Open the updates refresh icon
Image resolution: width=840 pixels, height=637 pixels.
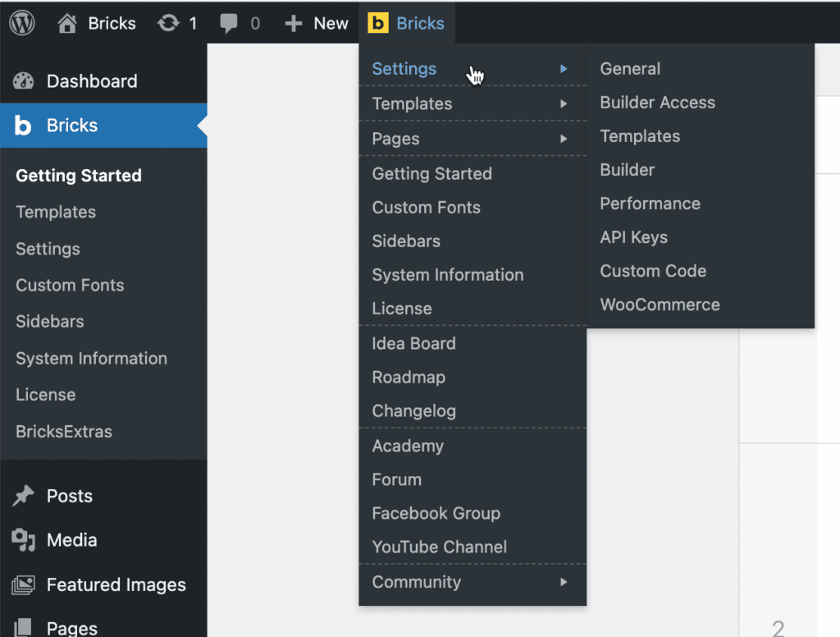[x=168, y=23]
